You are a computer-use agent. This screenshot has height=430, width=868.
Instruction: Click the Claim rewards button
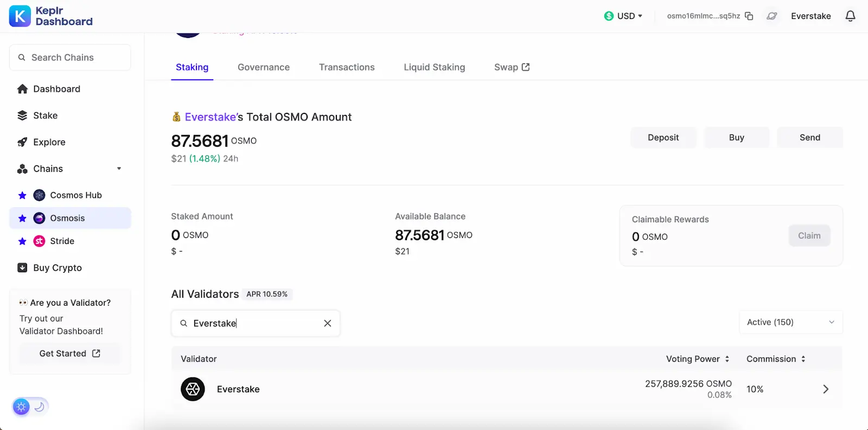[809, 236]
